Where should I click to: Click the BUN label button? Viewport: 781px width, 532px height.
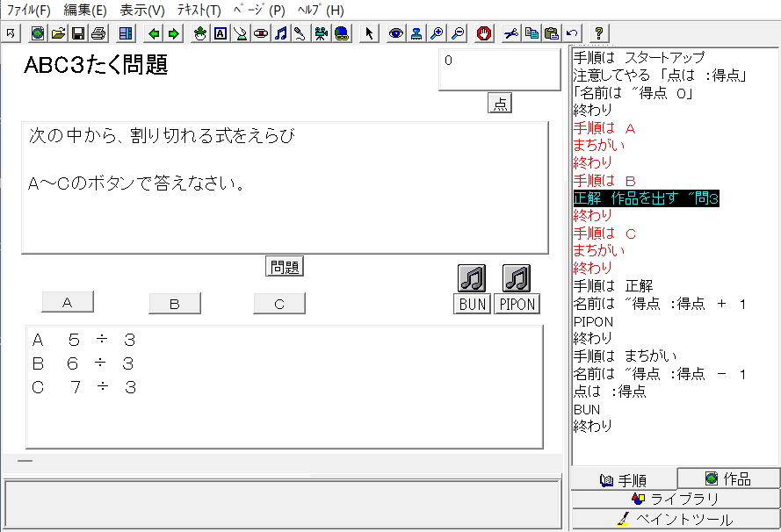click(472, 304)
